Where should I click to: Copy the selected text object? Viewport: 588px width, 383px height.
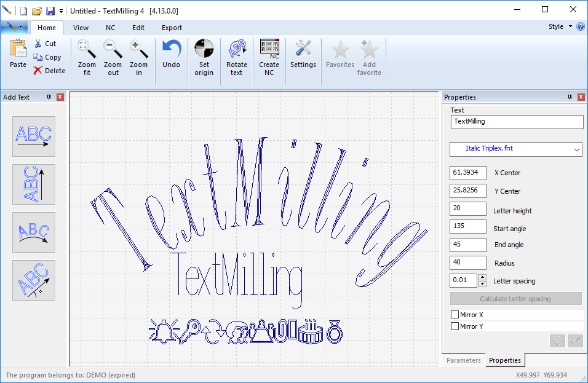47,57
